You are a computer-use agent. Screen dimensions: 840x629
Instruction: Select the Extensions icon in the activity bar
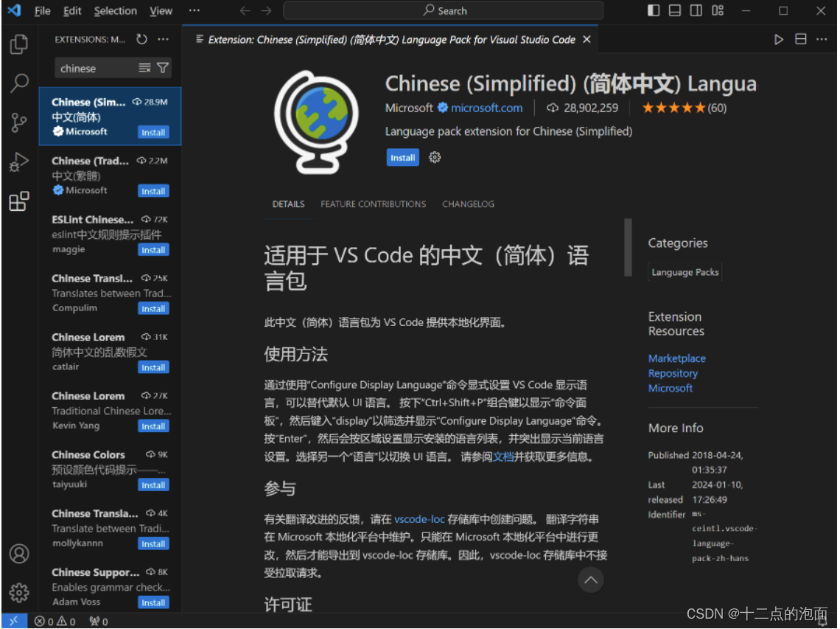pyautogui.click(x=19, y=201)
